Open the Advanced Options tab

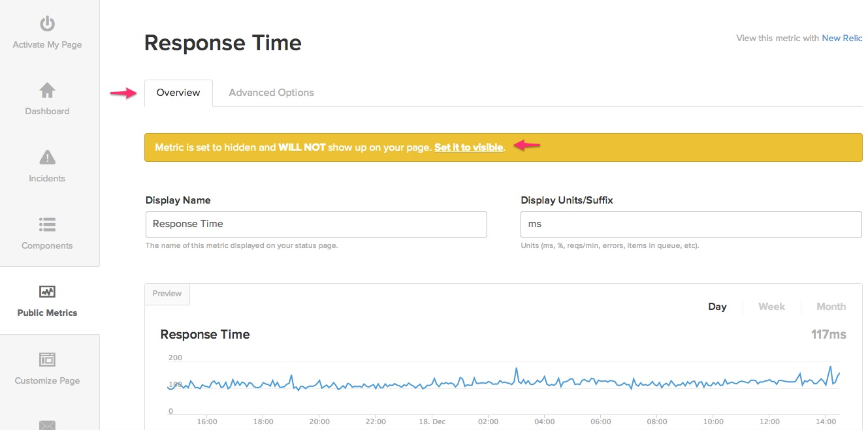(271, 93)
